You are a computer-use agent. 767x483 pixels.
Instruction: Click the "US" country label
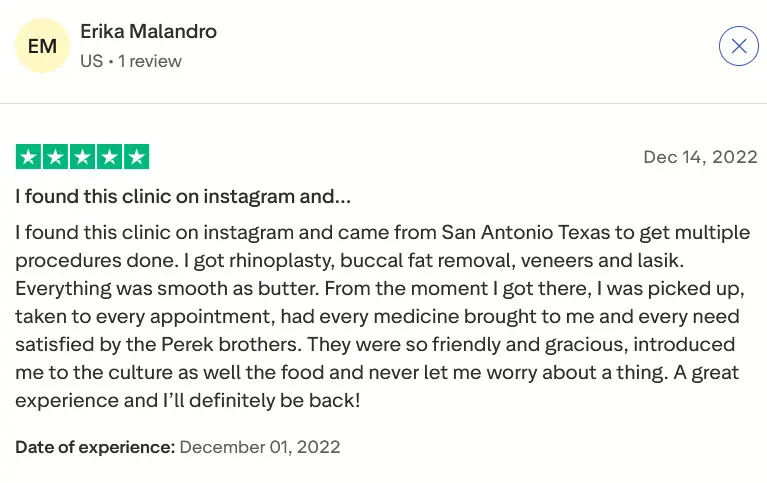coord(91,61)
